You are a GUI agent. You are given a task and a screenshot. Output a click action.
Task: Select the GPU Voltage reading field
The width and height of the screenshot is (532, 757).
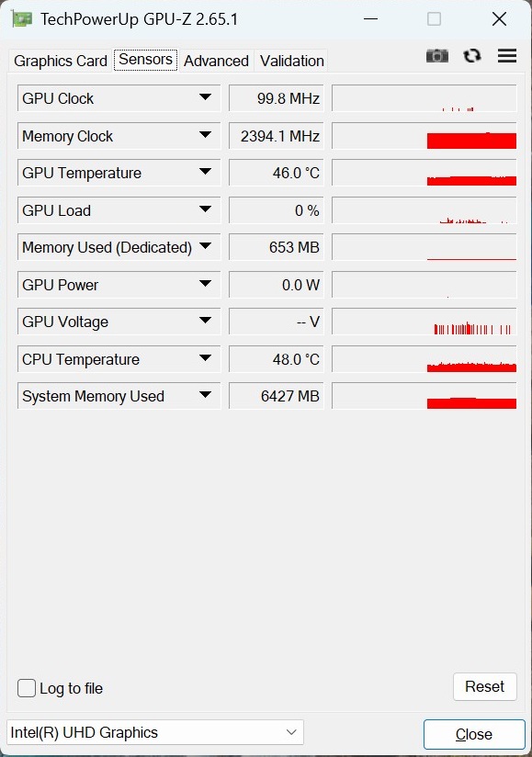click(x=277, y=322)
